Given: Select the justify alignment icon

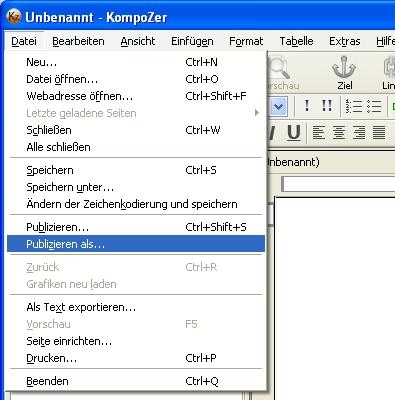Looking at the screenshot, I should (x=379, y=132).
